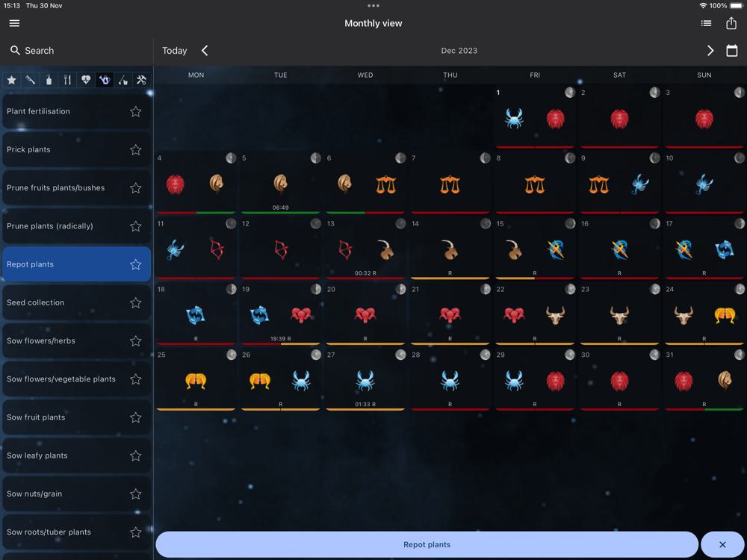Jump to Today
The width and height of the screenshot is (747, 560).
(x=174, y=51)
